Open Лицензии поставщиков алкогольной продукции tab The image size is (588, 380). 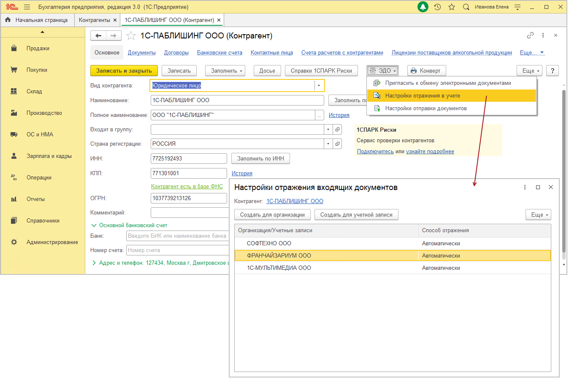click(x=452, y=53)
